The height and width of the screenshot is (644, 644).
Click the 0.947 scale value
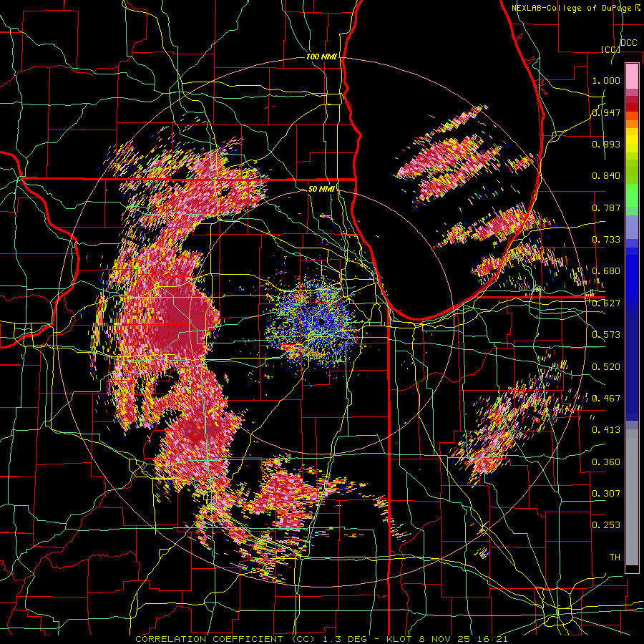(606, 112)
